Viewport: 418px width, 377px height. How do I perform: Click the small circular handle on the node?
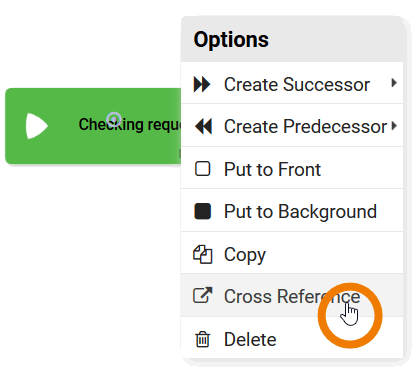(114, 119)
